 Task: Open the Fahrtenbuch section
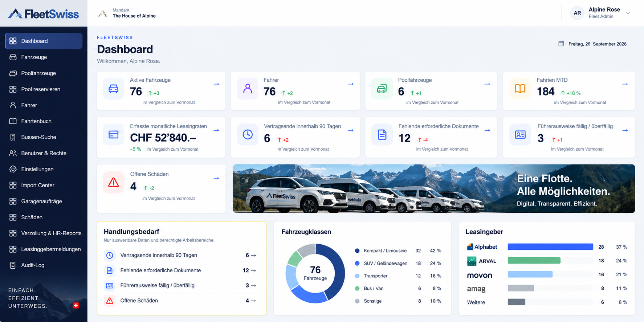tap(44, 121)
